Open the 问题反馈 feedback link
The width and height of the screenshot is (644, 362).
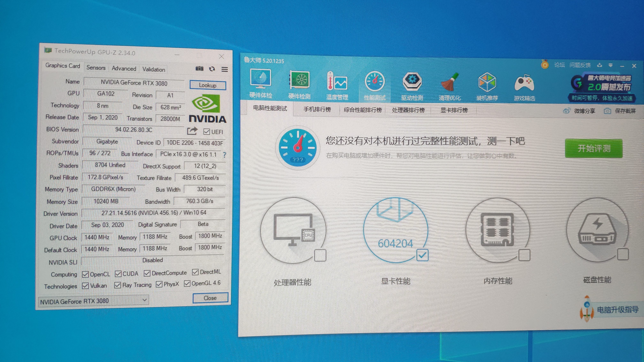click(x=580, y=65)
